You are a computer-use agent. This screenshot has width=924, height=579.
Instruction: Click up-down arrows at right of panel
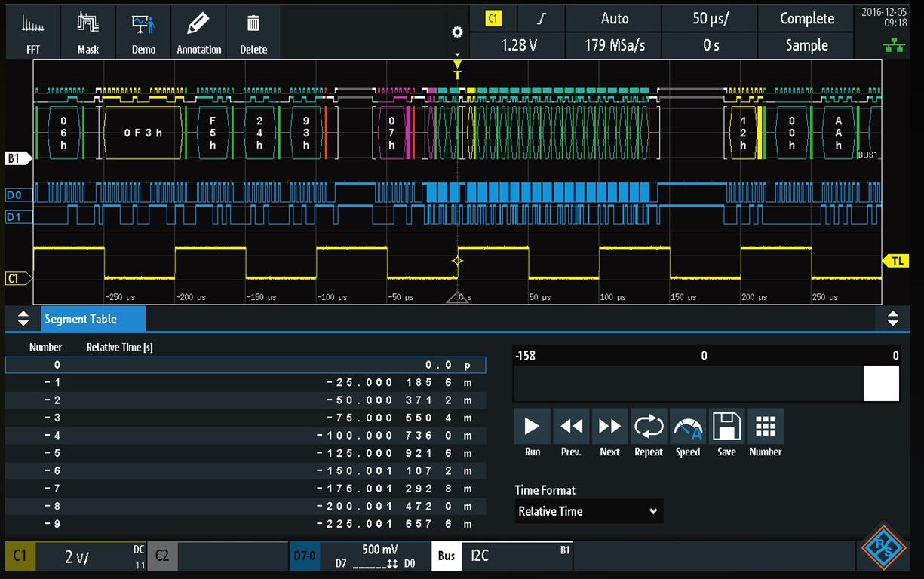(892, 319)
